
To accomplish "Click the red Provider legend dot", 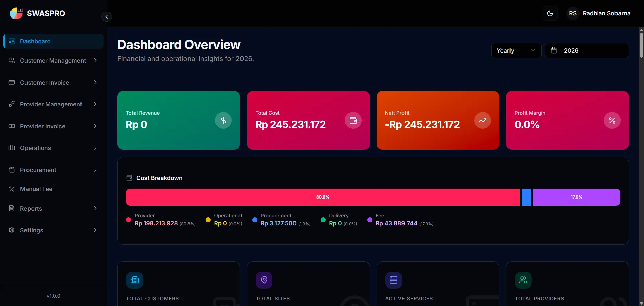I will coord(128,220).
